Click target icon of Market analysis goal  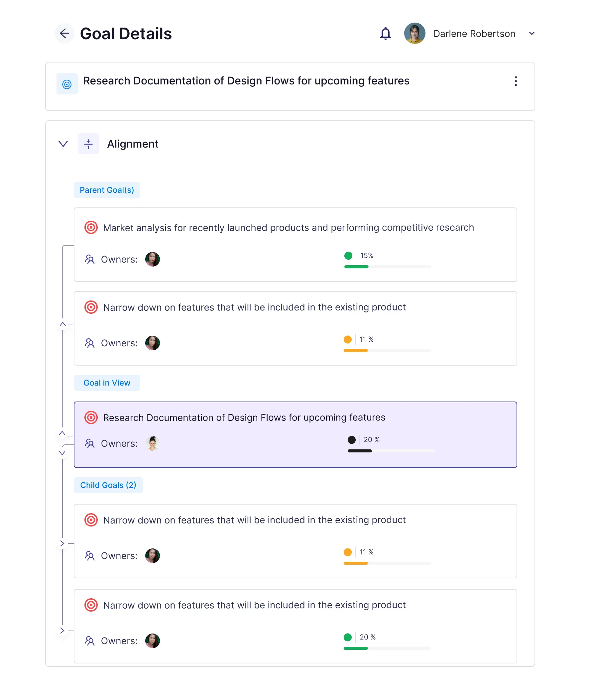(x=91, y=228)
